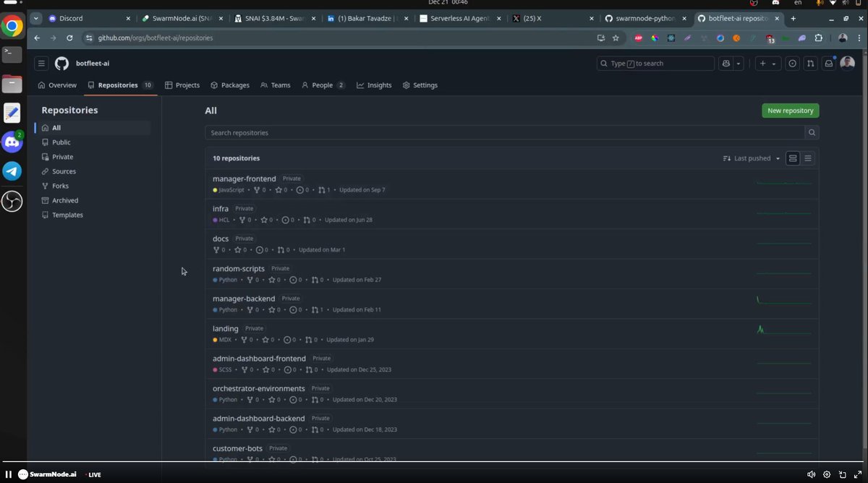This screenshot has height=483, width=868.
Task: Open the GitHub hamburger navigation menu
Action: (x=41, y=64)
